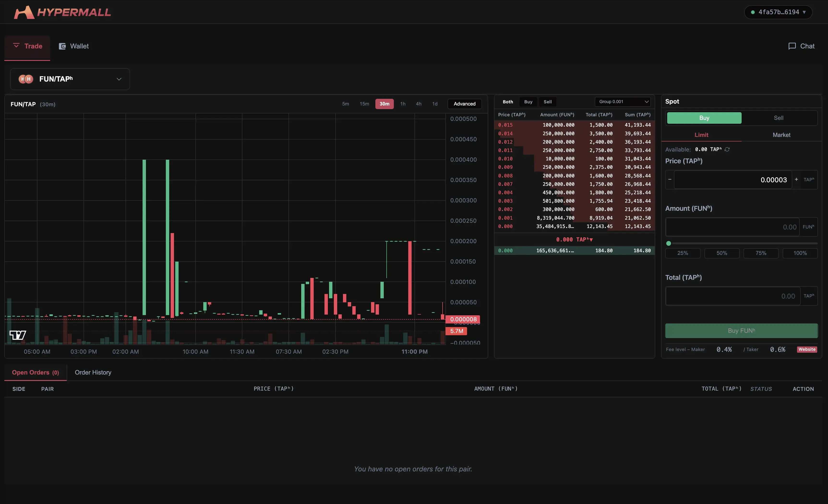Click the 0.015 sell price row
Screen dimensions: 828x504
coord(574,125)
